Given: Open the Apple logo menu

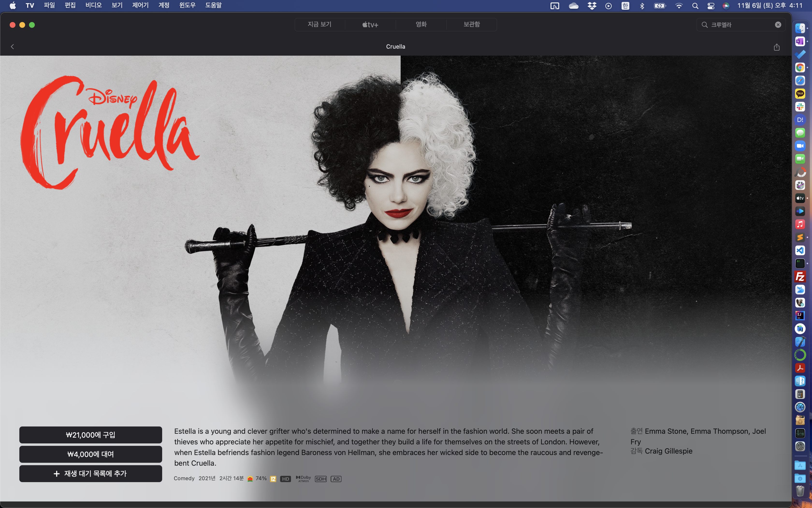Looking at the screenshot, I should (x=13, y=5).
